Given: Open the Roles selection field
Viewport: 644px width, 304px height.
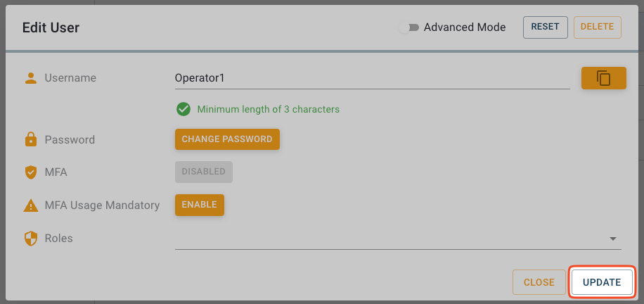Looking at the screenshot, I should [387, 239].
